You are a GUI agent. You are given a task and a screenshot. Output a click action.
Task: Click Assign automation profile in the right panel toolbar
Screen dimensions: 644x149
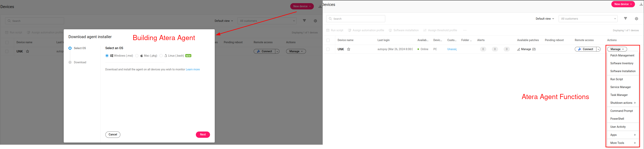coord(366,30)
